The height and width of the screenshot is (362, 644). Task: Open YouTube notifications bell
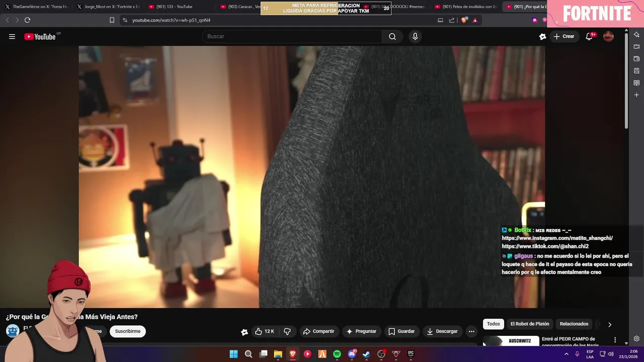pos(589,36)
